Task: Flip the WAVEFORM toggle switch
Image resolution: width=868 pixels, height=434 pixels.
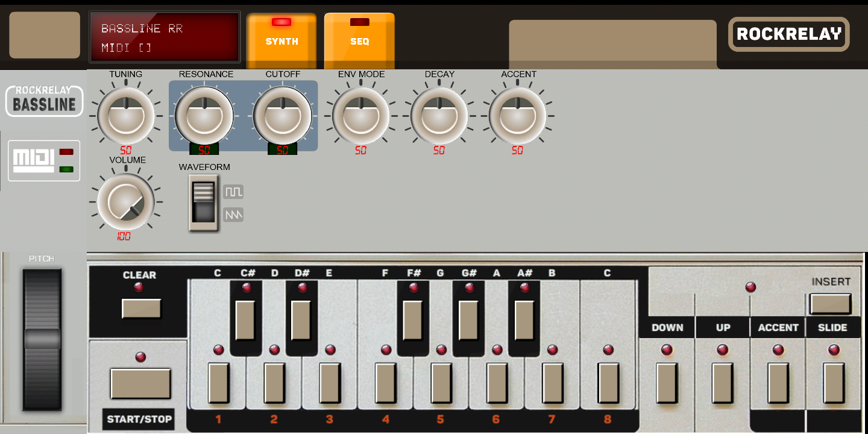Action: point(204,203)
